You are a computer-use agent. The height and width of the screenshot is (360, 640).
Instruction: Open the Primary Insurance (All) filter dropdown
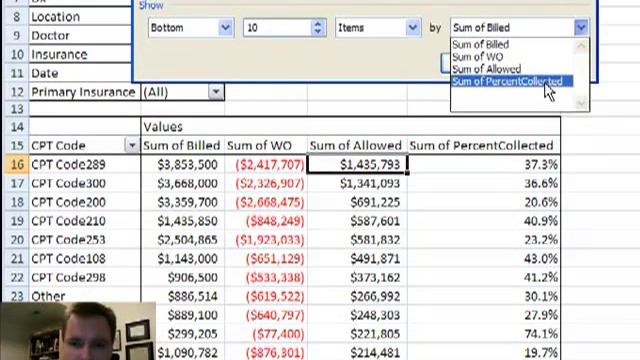point(216,92)
